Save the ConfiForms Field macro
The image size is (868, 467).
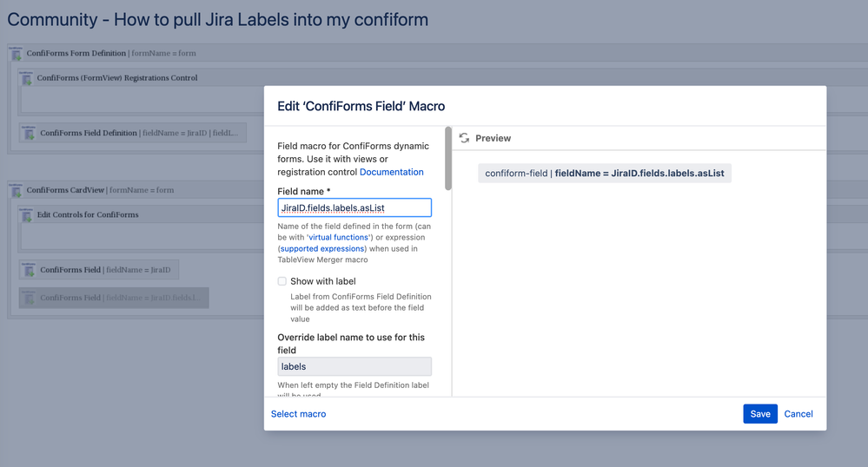(760, 414)
